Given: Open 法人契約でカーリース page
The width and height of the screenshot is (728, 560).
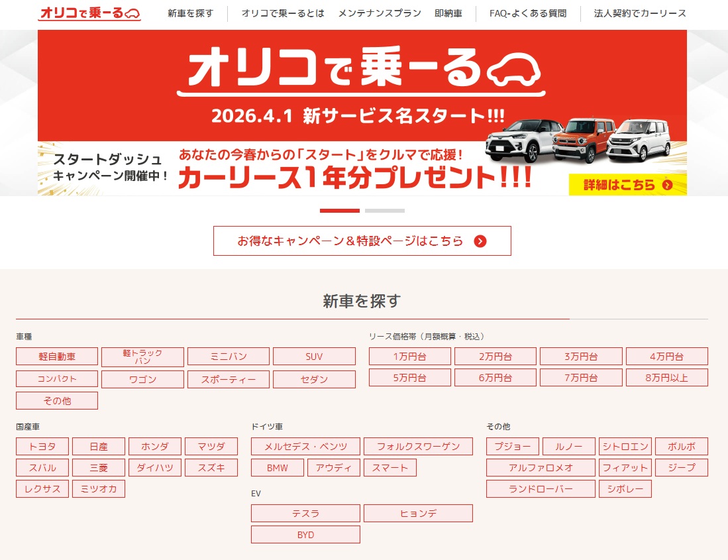Looking at the screenshot, I should coord(640,13).
